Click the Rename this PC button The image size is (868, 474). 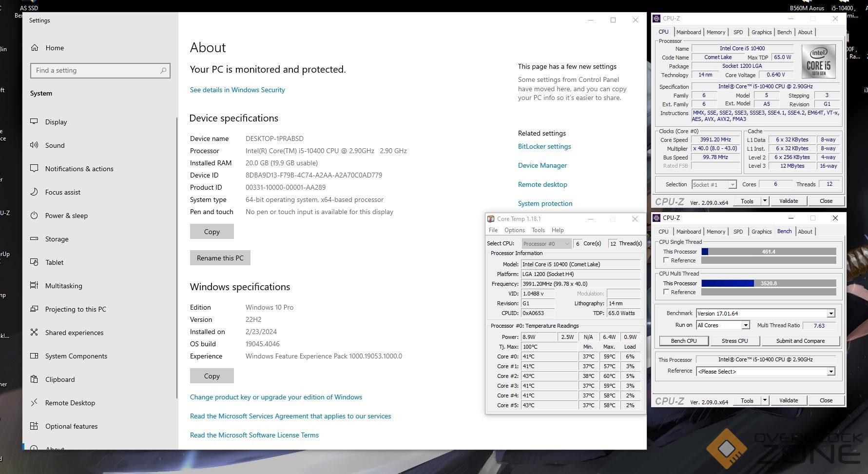coord(220,258)
